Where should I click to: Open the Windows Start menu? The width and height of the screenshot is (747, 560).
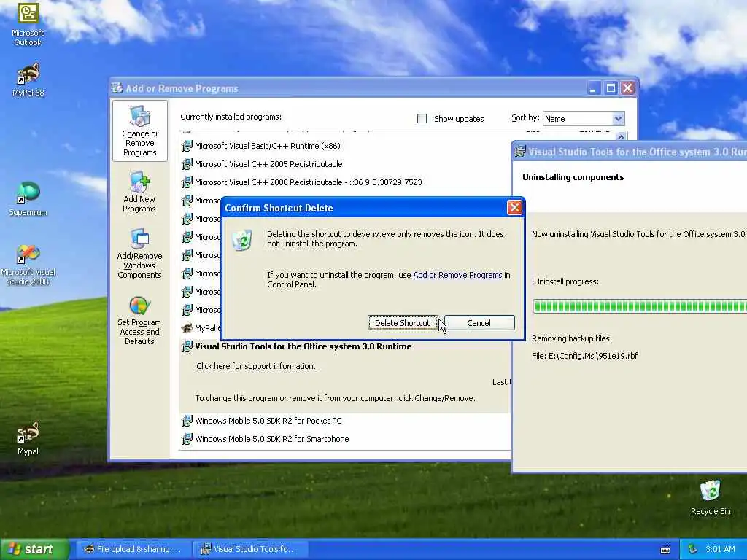[x=35, y=549]
